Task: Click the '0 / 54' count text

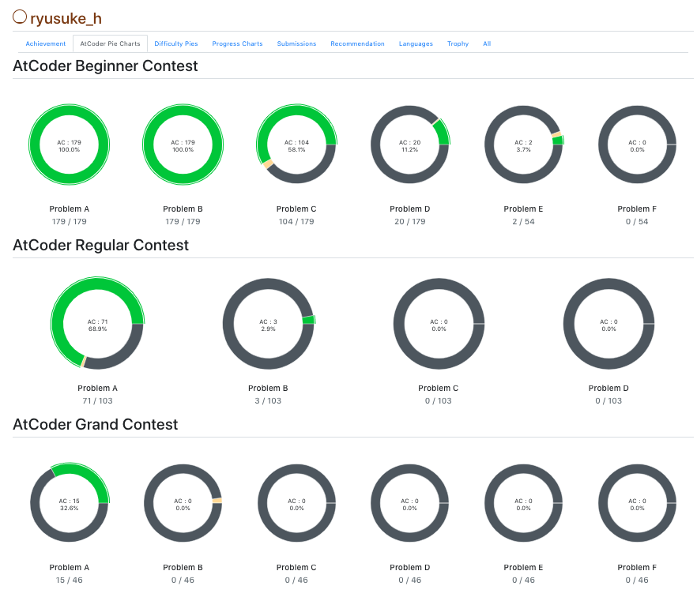Action: 637,222
